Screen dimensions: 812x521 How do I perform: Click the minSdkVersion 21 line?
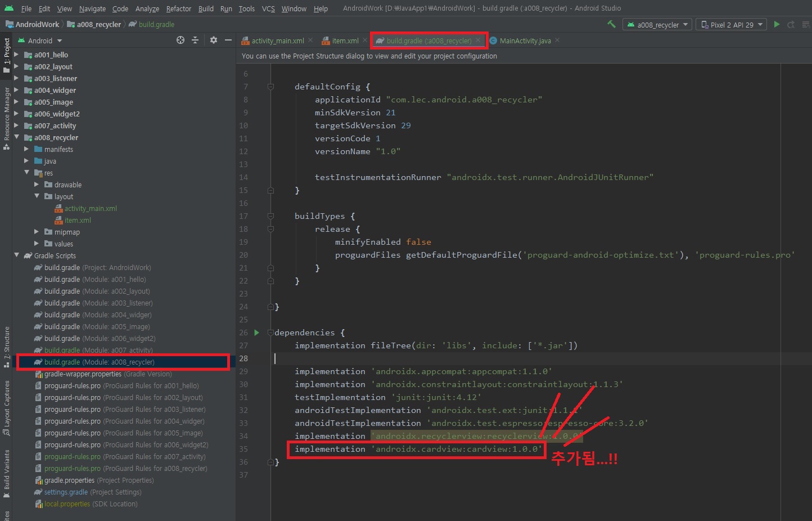tap(355, 113)
